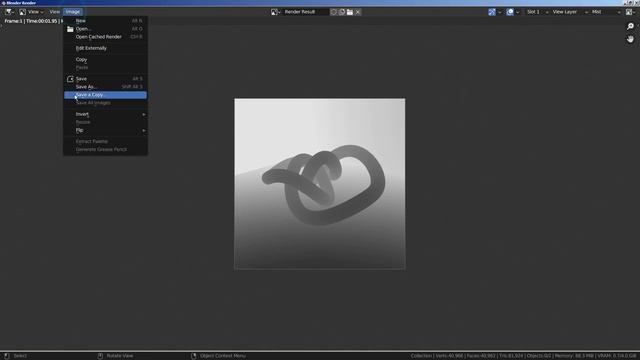
Task: Toggle gizmo visibility button
Action: point(492,12)
